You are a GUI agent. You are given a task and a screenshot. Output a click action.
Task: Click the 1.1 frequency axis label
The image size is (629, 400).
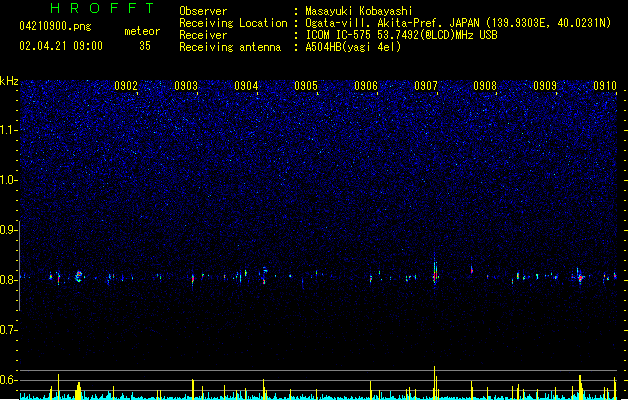click(x=8, y=130)
